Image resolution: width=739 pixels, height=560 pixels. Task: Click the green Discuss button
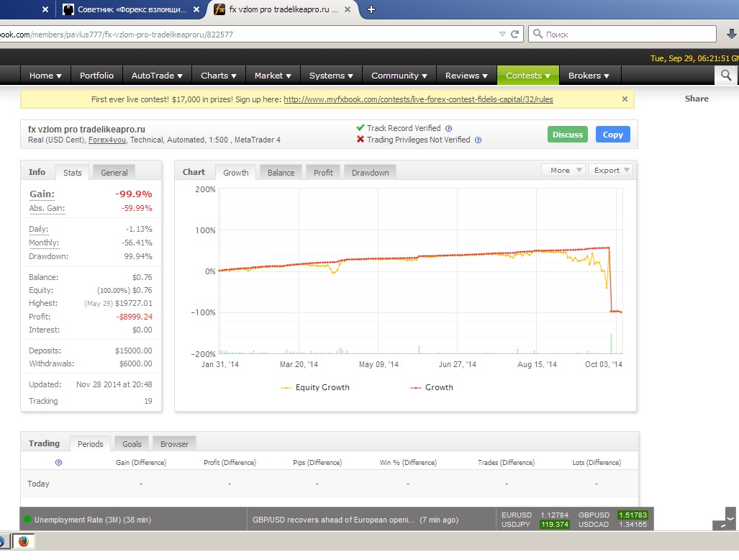tap(568, 135)
